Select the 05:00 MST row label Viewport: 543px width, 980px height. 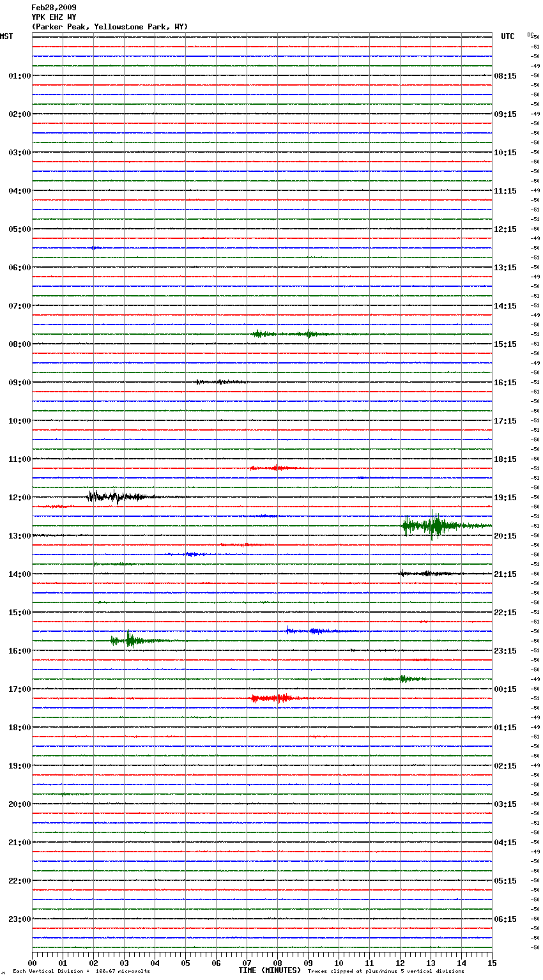20,229
